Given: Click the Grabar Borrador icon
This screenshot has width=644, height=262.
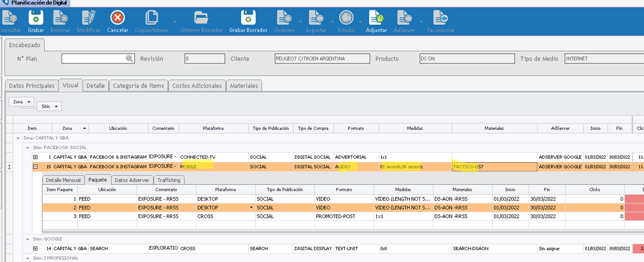Looking at the screenshot, I should tap(248, 18).
